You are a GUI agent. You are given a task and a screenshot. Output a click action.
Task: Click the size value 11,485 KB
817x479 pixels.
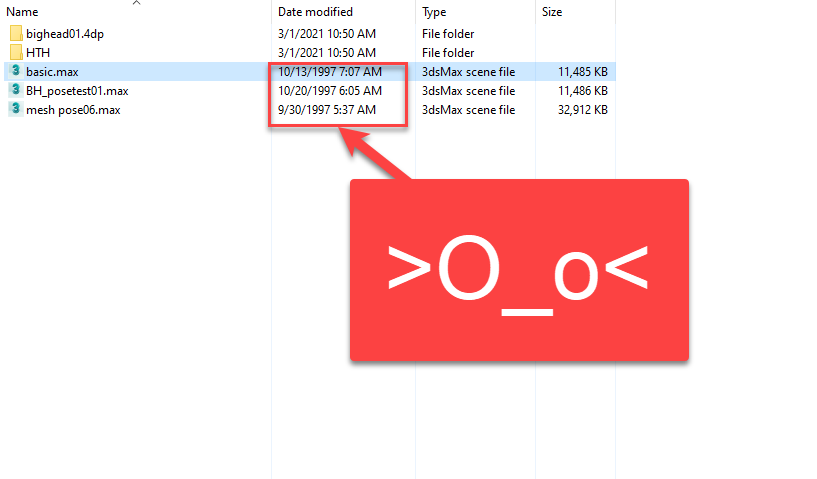click(583, 71)
